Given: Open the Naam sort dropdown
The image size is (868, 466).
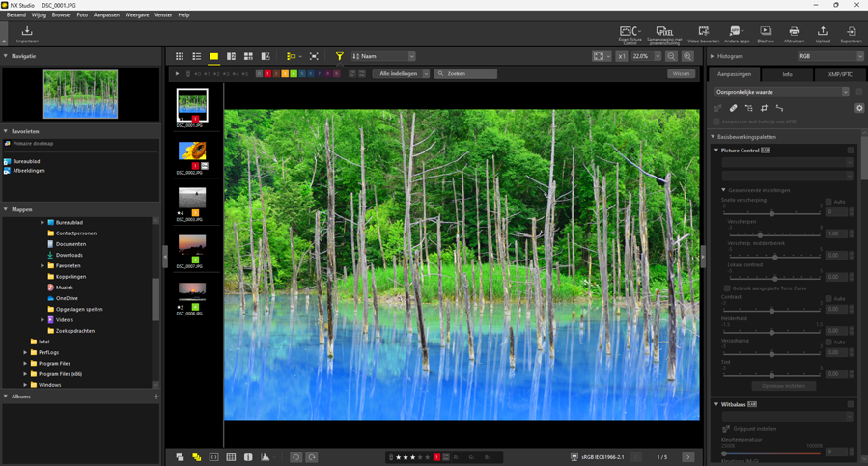Looking at the screenshot, I should tap(383, 57).
